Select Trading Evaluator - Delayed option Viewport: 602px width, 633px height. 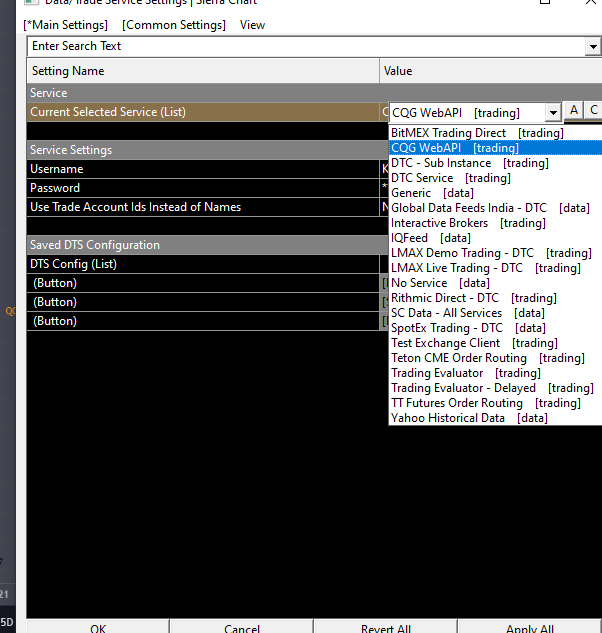tap(495, 388)
